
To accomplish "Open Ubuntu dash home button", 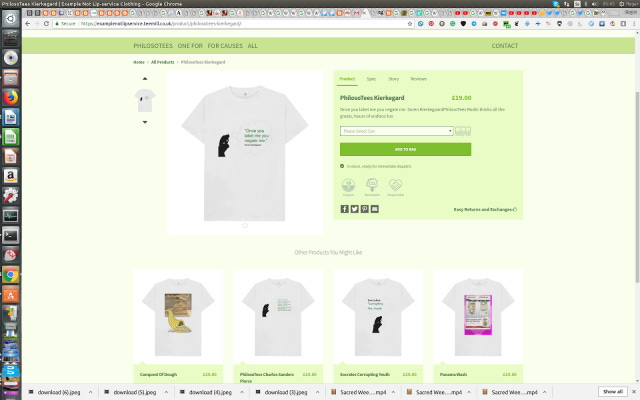I will point(11,19).
